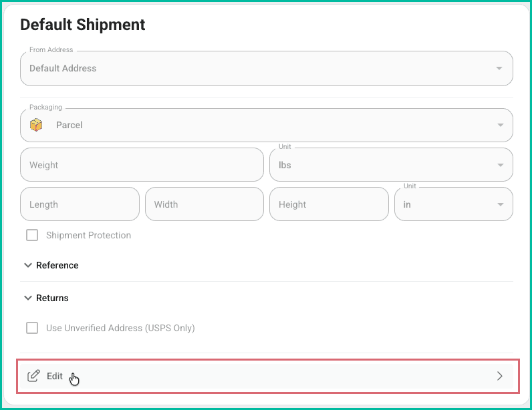Click the right chevron in the Edit row
532x410 pixels.
[x=499, y=376]
